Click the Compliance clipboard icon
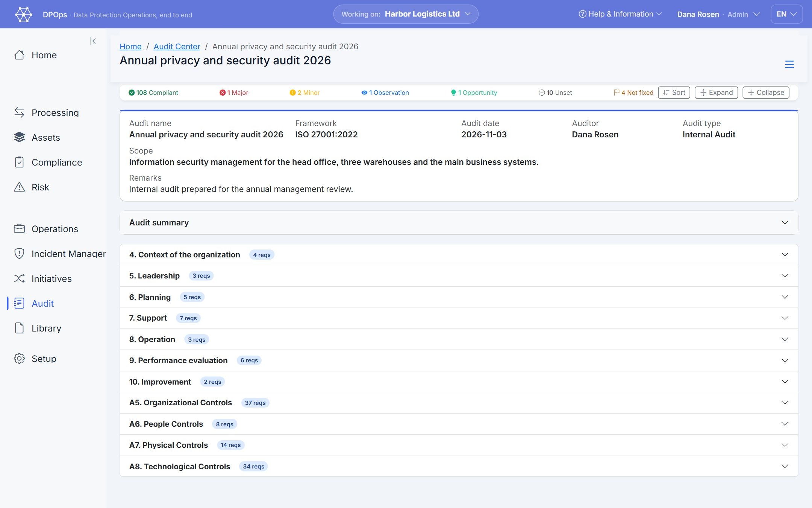The image size is (812, 508). pyautogui.click(x=19, y=162)
